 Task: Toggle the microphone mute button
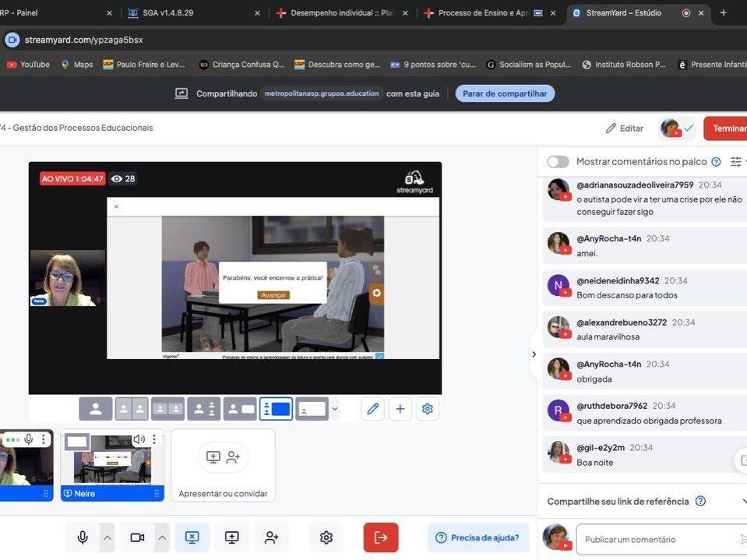coord(83,537)
